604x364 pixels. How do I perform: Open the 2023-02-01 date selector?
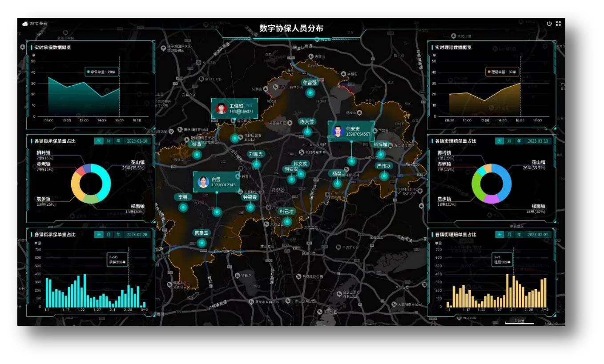point(539,235)
